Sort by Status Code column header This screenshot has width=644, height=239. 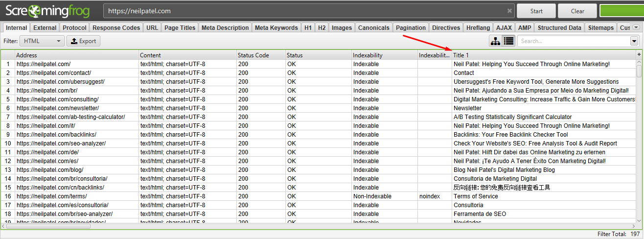click(261, 55)
